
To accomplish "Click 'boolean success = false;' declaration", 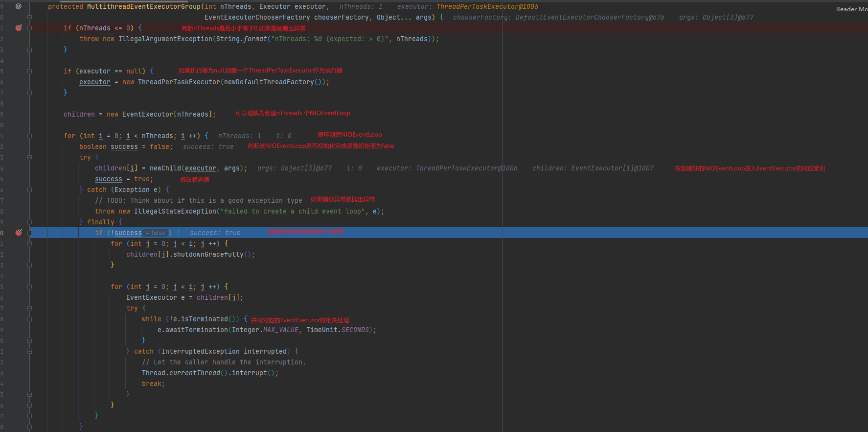I will tap(126, 146).
